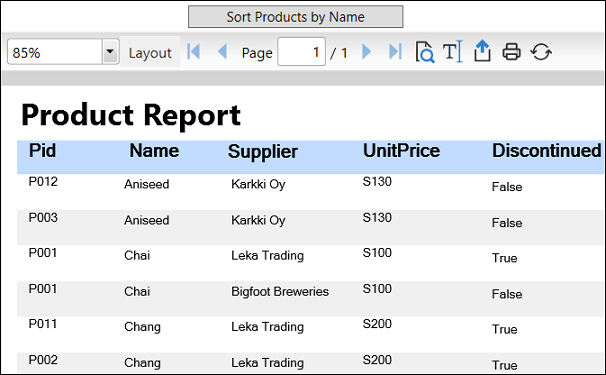Click the S200 price in P011 row
The height and width of the screenshot is (375, 606).
377,324
